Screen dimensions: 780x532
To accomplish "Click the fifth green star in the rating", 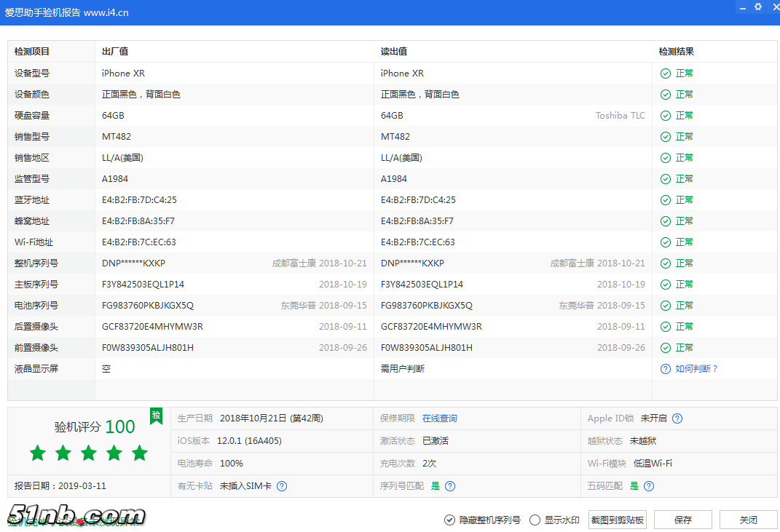I will pos(139,453).
